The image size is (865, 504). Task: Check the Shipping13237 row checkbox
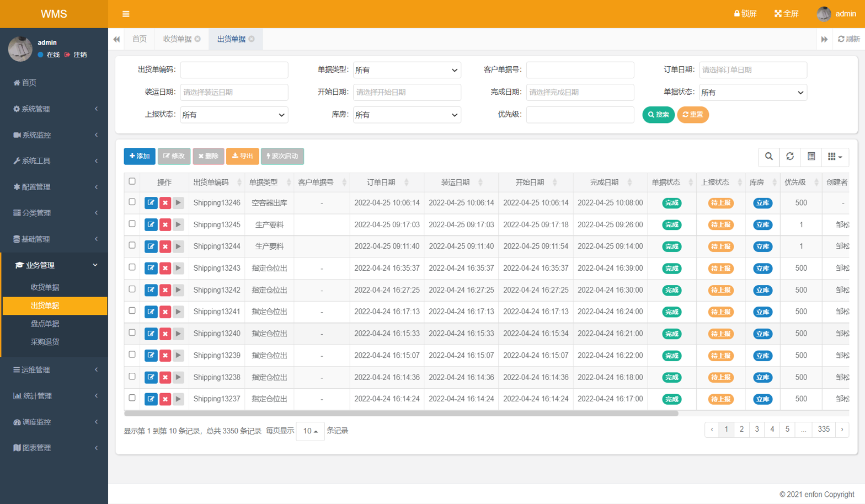[132, 398]
